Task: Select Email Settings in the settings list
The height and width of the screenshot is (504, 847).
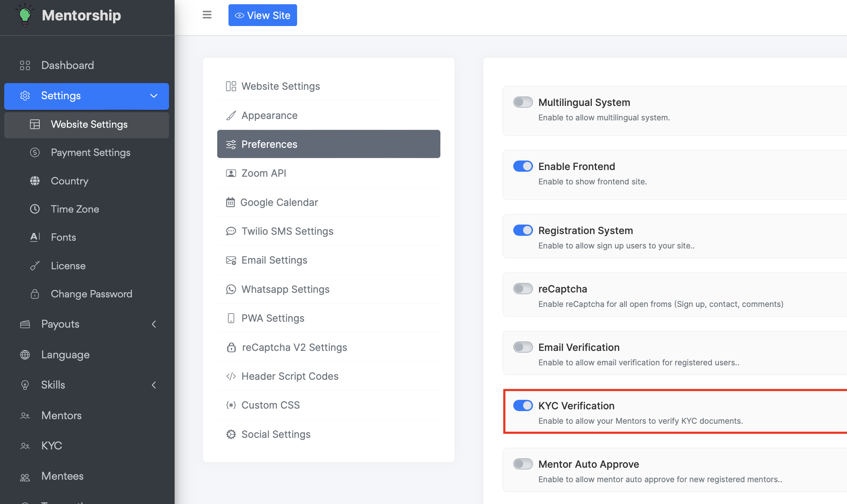Action: pyautogui.click(x=274, y=260)
